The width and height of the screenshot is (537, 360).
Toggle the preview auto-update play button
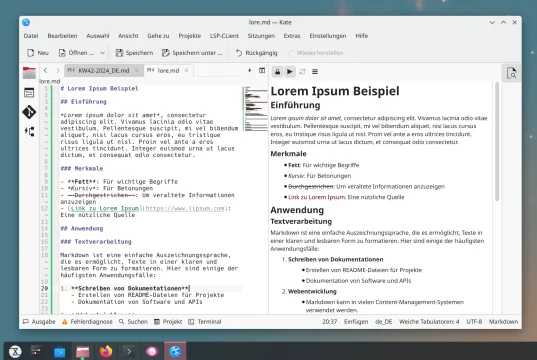(290, 72)
